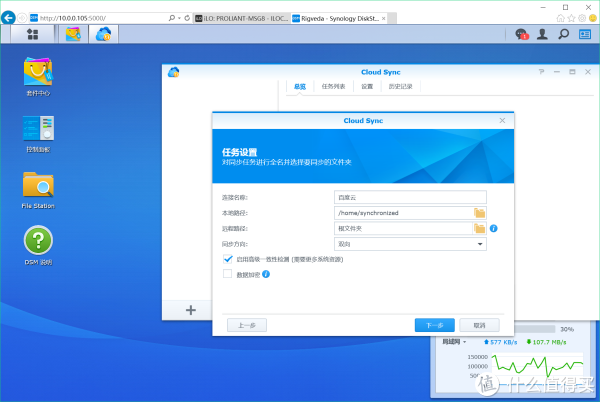Switch to the iLO PROLIANT browser tab
The image size is (600, 402).
pyautogui.click(x=242, y=18)
